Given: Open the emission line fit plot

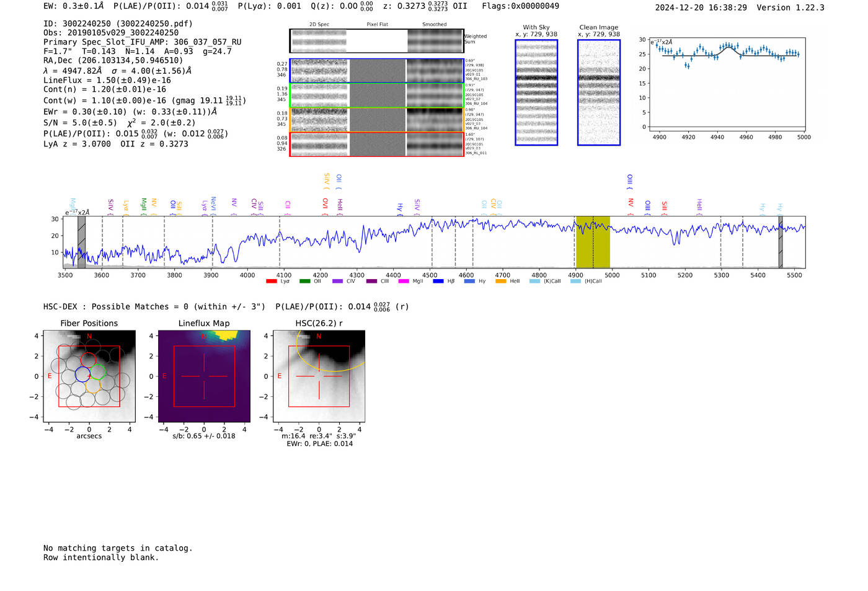Looking at the screenshot, I should [727, 84].
